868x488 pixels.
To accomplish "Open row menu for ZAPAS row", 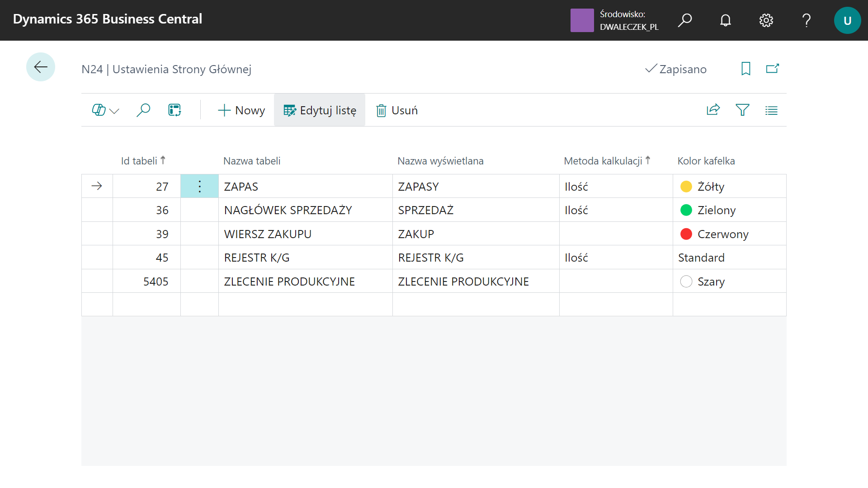I will [x=199, y=186].
